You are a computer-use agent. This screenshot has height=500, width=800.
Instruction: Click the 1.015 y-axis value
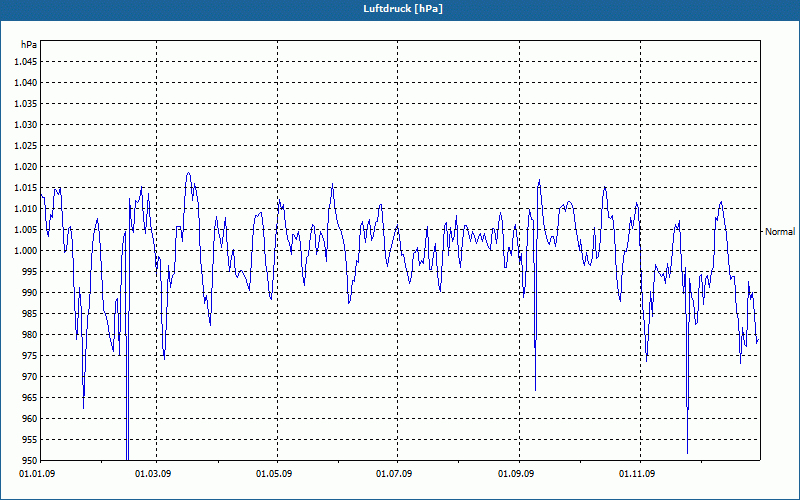pyautogui.click(x=26, y=188)
